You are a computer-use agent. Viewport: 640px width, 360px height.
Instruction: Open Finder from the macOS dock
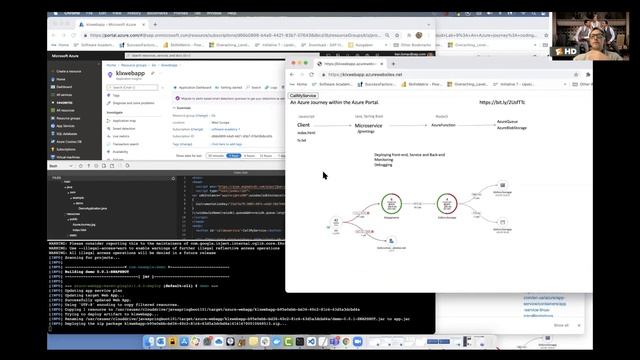(149, 342)
